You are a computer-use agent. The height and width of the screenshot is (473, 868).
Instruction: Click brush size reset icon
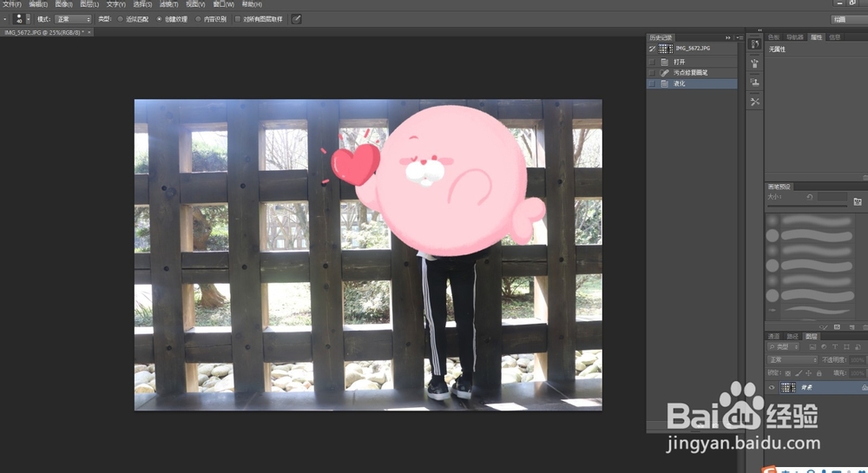click(809, 197)
